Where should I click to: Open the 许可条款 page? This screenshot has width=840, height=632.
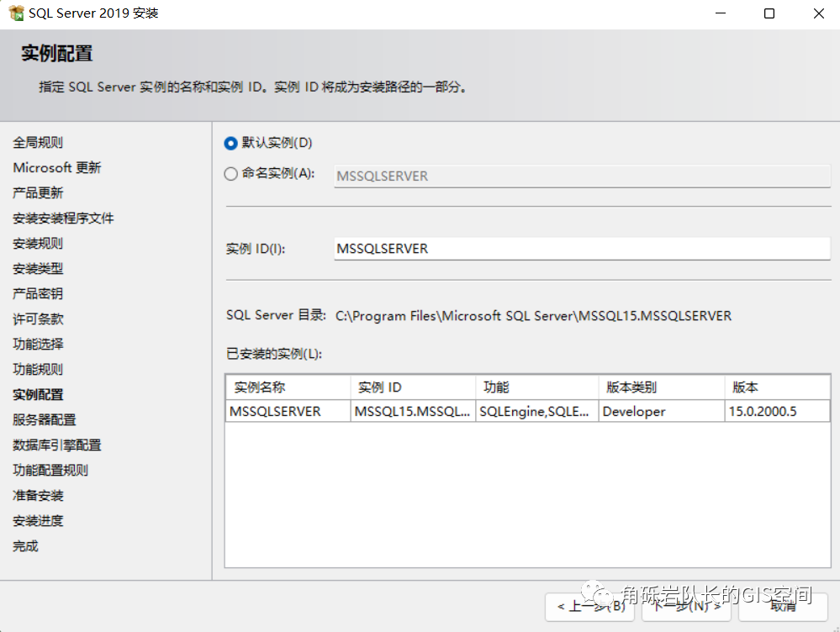[37, 318]
